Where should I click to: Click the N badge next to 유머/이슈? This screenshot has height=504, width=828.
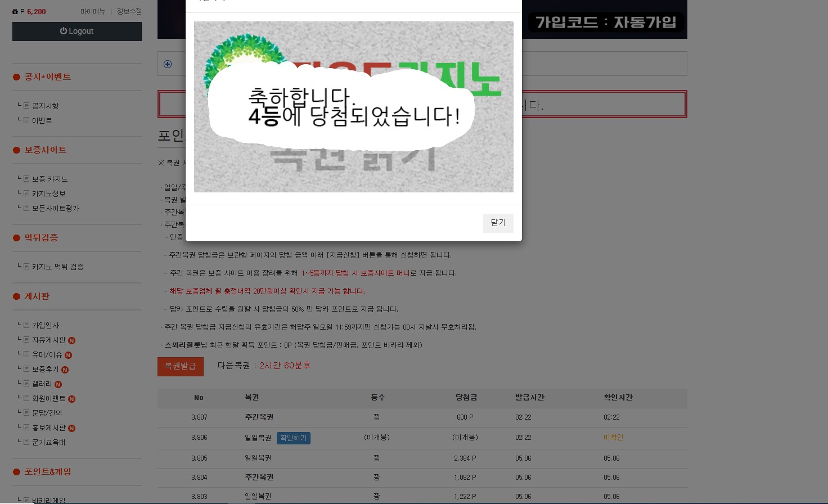point(68,355)
